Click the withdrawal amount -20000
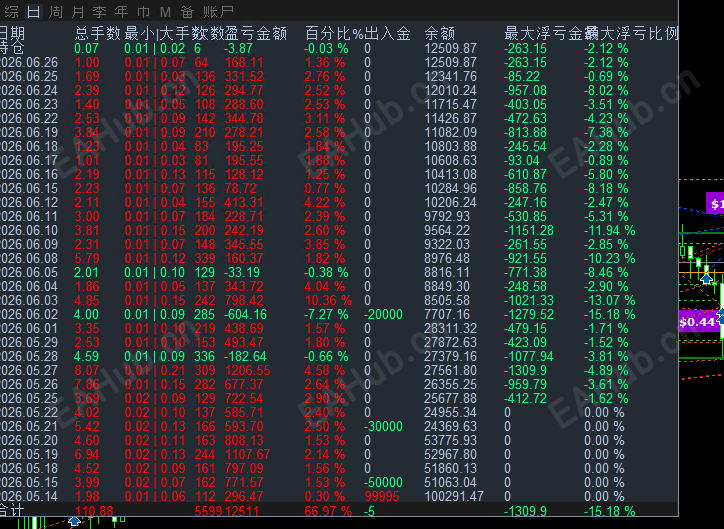Screen dimensions: 724x529 [x=383, y=314]
